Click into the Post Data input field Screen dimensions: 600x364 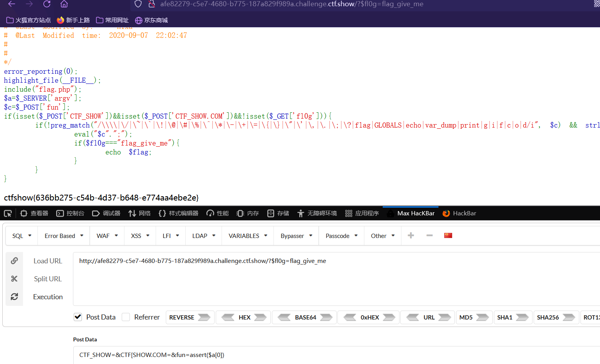click(336, 355)
